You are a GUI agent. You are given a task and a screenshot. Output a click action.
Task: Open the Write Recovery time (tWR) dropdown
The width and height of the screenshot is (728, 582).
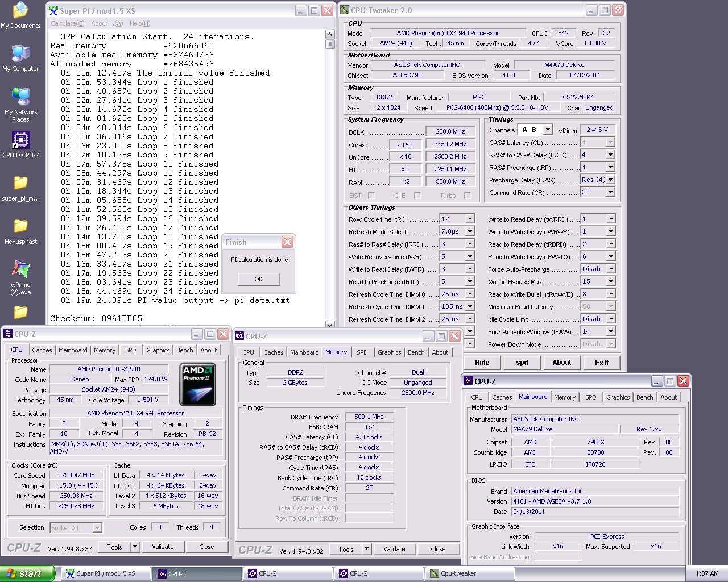(470, 256)
